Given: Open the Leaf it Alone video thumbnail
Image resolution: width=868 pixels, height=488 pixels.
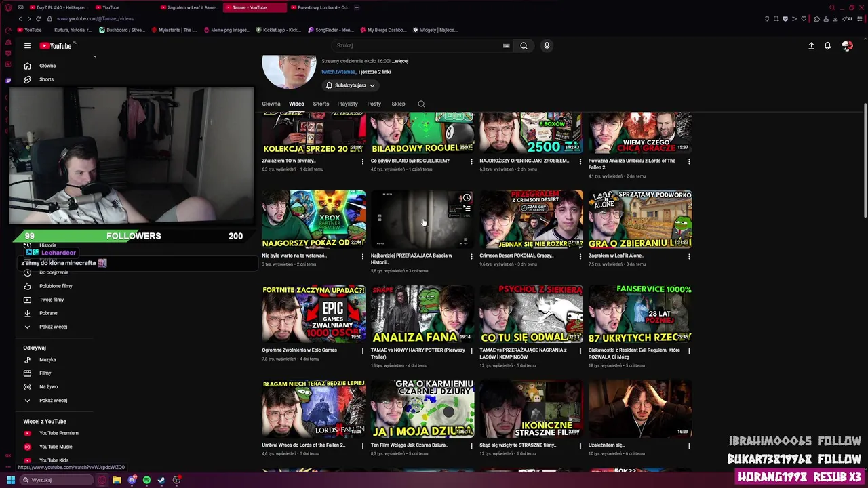Looking at the screenshot, I should [640, 219].
